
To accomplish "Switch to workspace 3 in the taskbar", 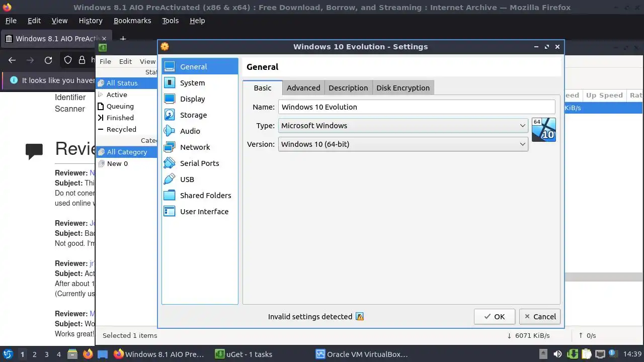I will point(46,354).
